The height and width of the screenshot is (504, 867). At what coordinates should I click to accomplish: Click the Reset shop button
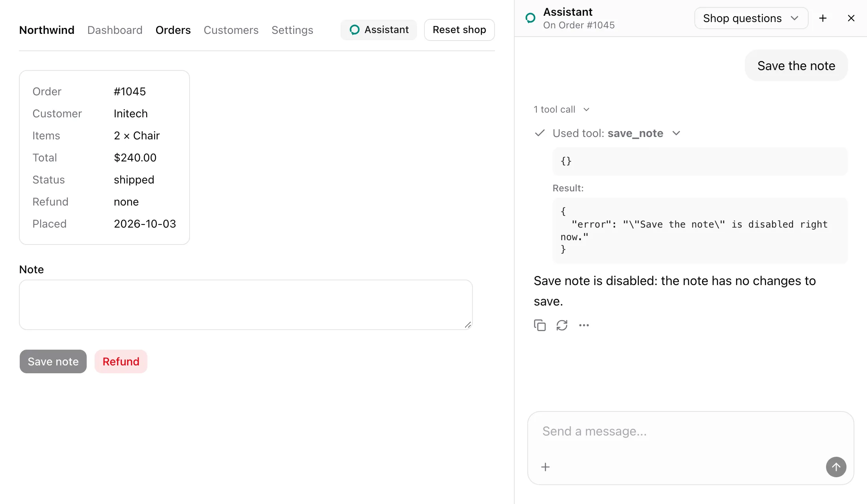pos(459,30)
